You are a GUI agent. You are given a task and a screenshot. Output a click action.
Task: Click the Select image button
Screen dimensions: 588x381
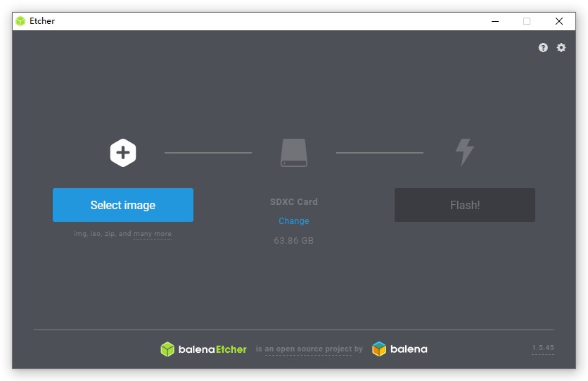point(123,205)
